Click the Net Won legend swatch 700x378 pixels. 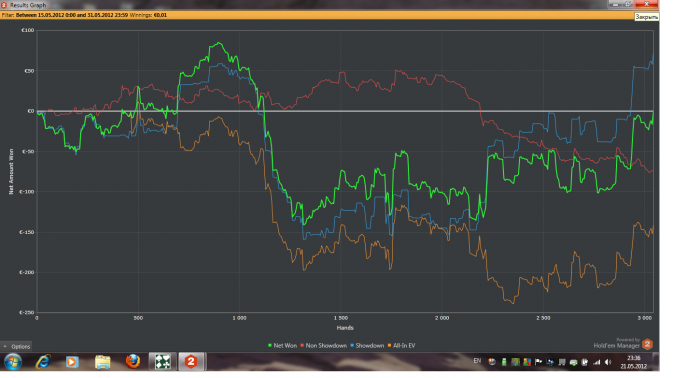tap(270, 345)
